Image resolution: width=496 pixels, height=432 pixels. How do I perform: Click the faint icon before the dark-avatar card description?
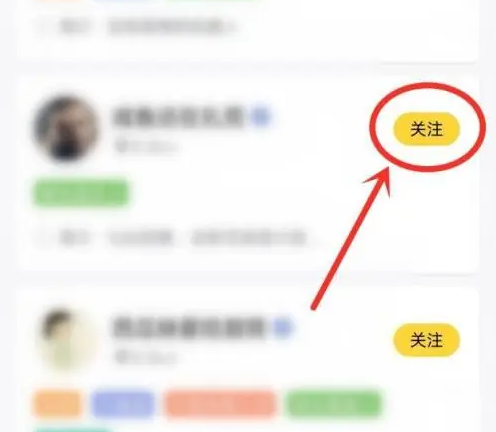coord(43,238)
